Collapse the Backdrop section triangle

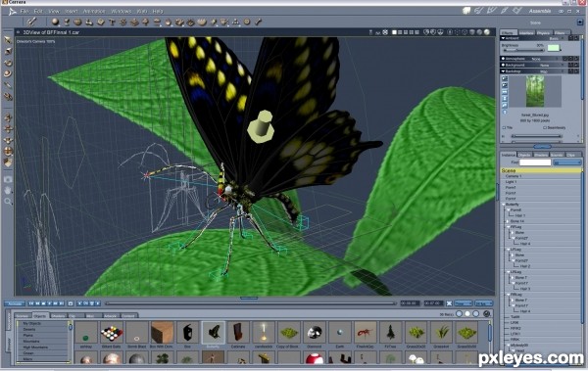(x=504, y=71)
